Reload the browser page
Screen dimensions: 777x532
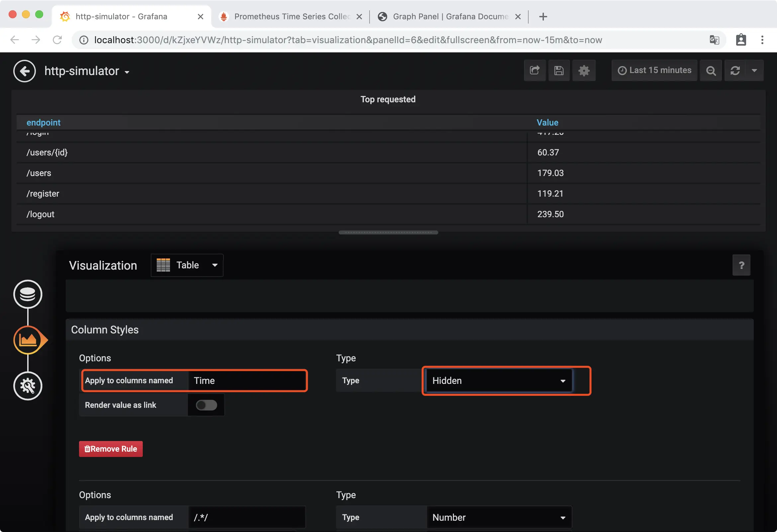pos(57,40)
